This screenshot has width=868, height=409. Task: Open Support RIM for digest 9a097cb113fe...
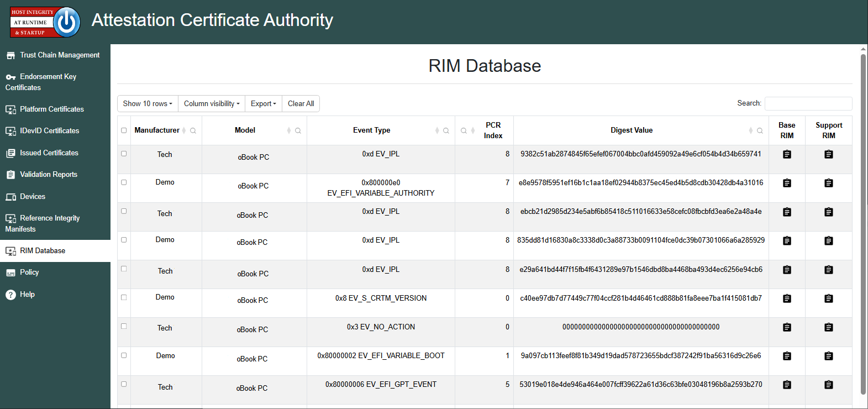[828, 356]
